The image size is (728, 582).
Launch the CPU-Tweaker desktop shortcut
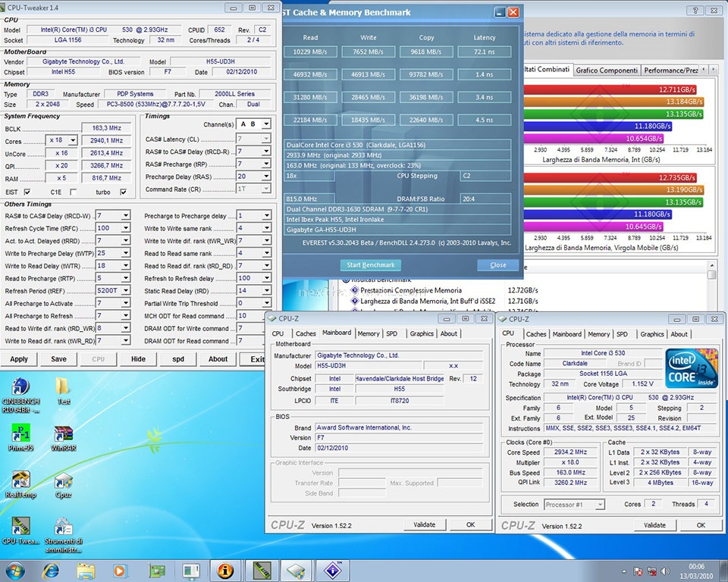(x=20, y=530)
